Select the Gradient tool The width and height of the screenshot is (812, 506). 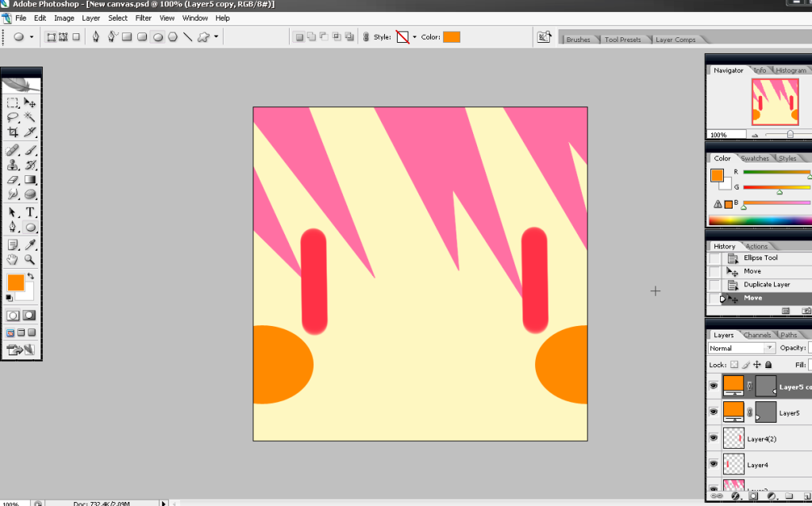pyautogui.click(x=29, y=180)
